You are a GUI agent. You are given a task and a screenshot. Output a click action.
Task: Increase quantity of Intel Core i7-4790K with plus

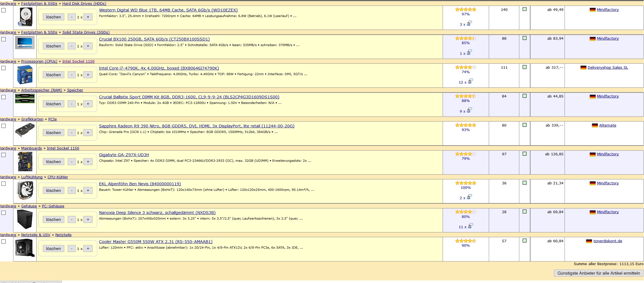point(88,75)
